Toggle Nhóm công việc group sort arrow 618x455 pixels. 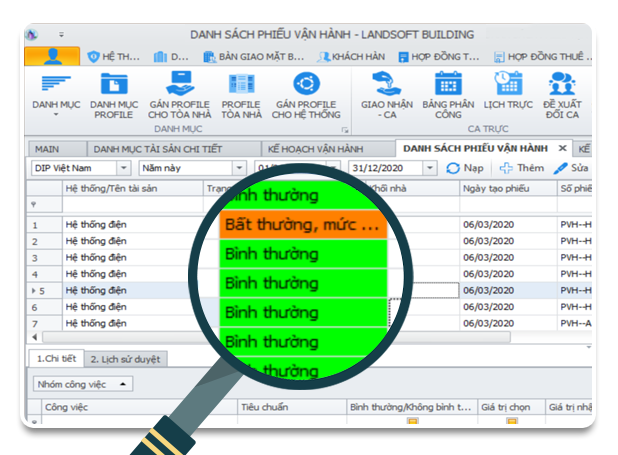pyautogui.click(x=123, y=384)
